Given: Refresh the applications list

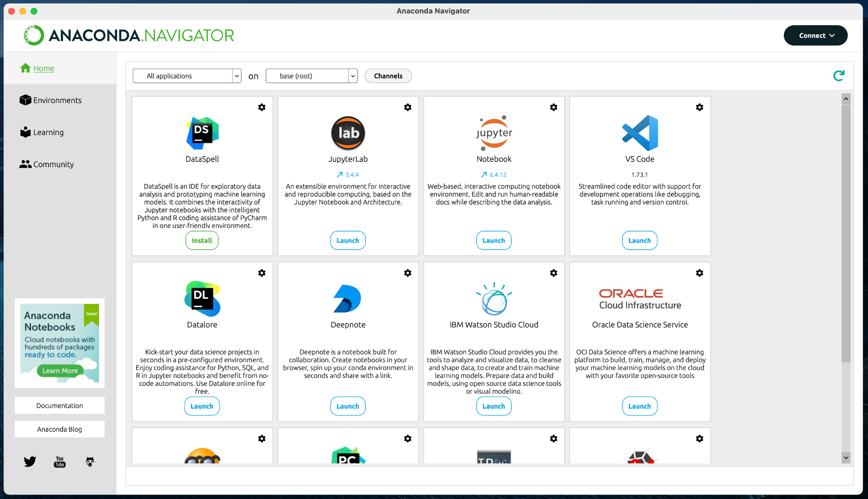Looking at the screenshot, I should [839, 76].
